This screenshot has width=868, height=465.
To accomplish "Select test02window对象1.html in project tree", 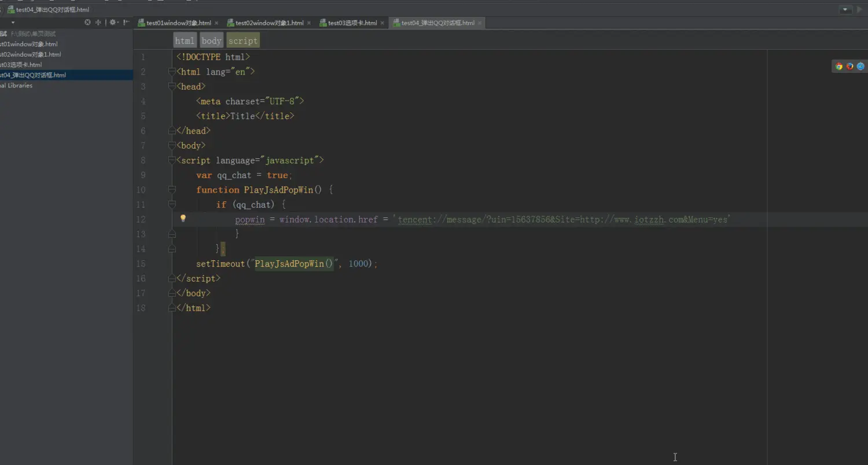I will point(30,54).
